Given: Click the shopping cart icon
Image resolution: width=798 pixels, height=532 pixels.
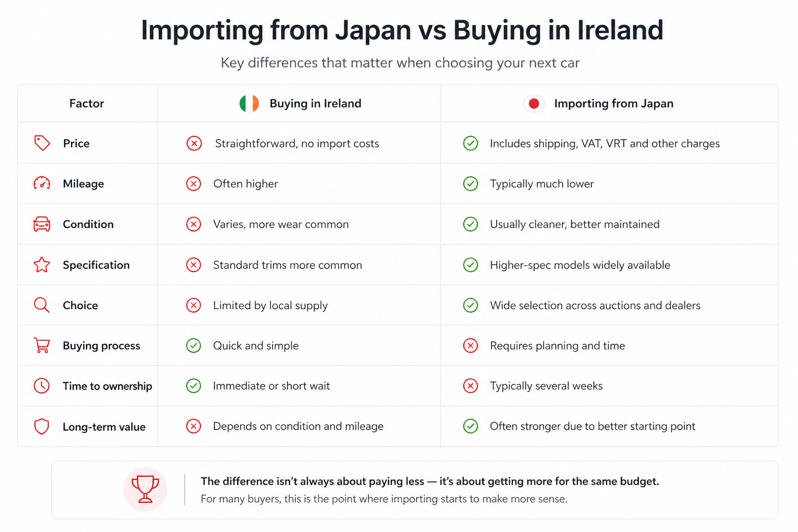Looking at the screenshot, I should (42, 345).
